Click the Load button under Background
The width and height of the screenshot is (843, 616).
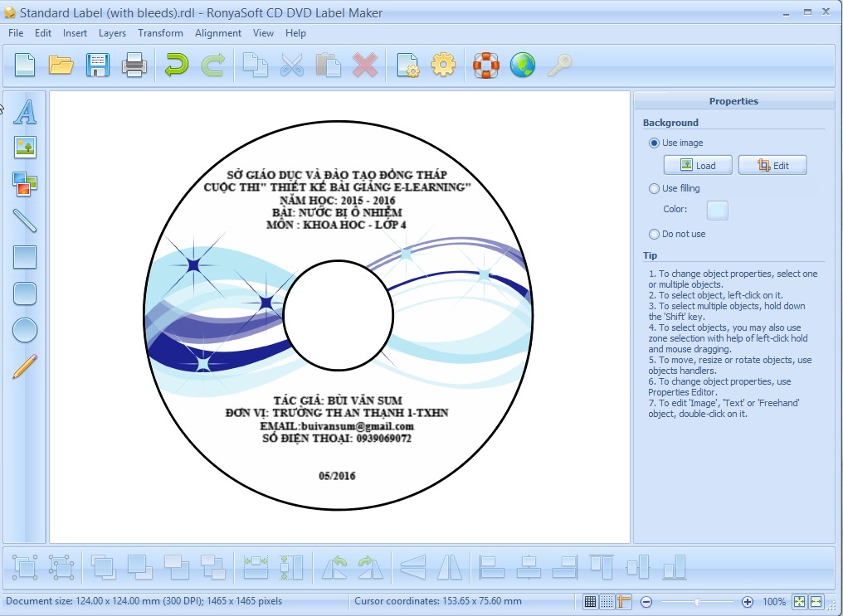697,165
